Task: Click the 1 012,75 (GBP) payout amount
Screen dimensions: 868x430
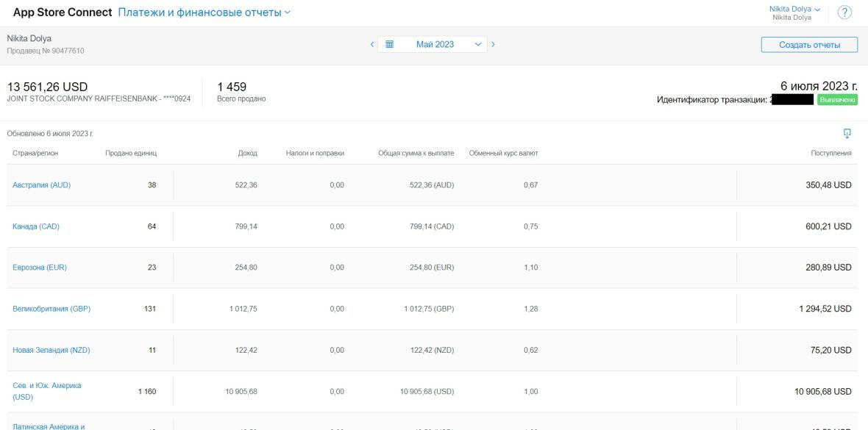Action: (x=429, y=309)
